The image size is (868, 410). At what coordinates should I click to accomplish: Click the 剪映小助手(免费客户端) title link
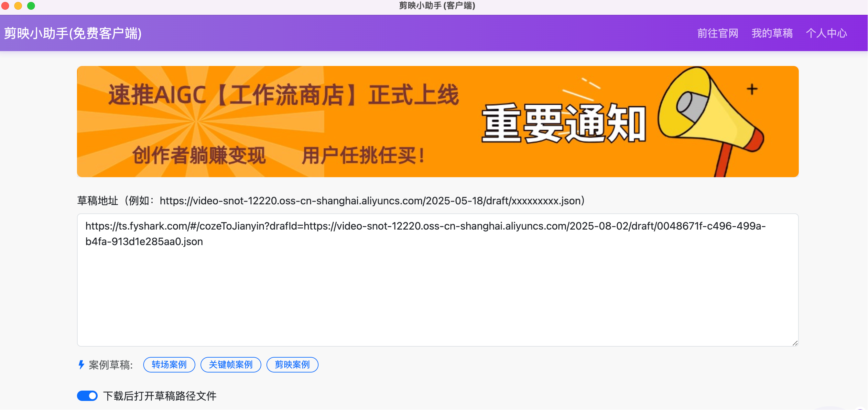point(72,33)
